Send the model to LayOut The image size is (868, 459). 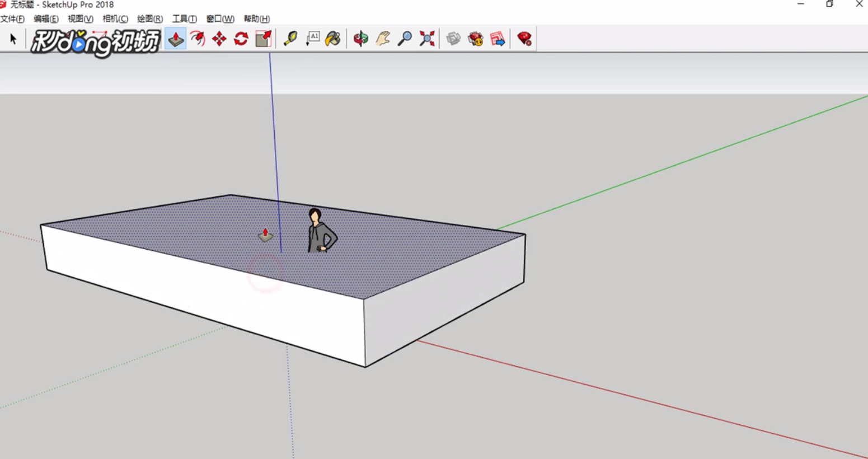click(x=497, y=39)
